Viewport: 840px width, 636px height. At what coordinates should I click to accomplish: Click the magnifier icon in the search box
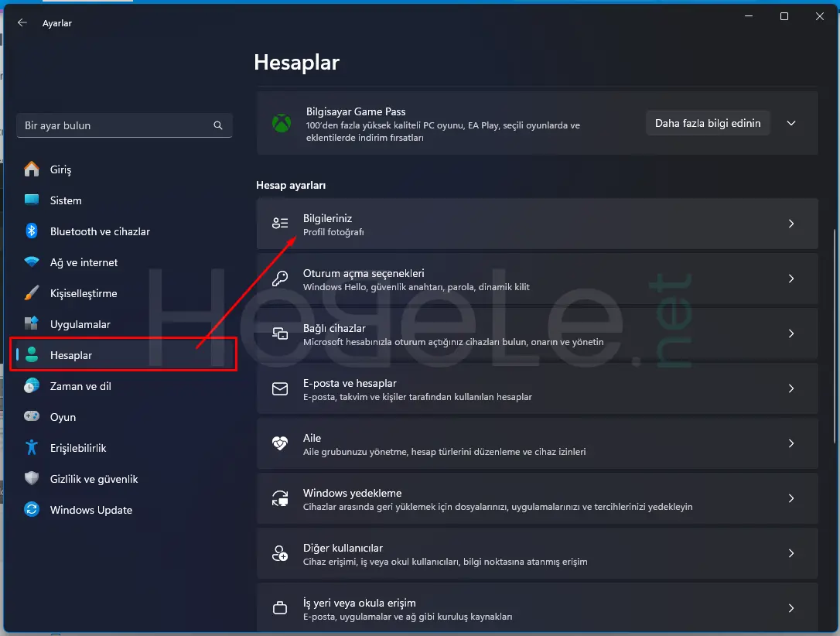point(218,125)
